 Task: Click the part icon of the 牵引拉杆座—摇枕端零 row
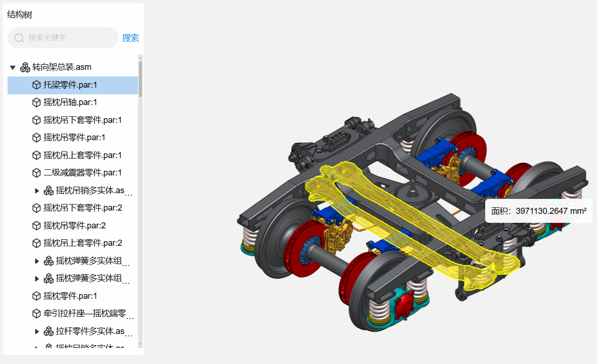click(x=37, y=313)
